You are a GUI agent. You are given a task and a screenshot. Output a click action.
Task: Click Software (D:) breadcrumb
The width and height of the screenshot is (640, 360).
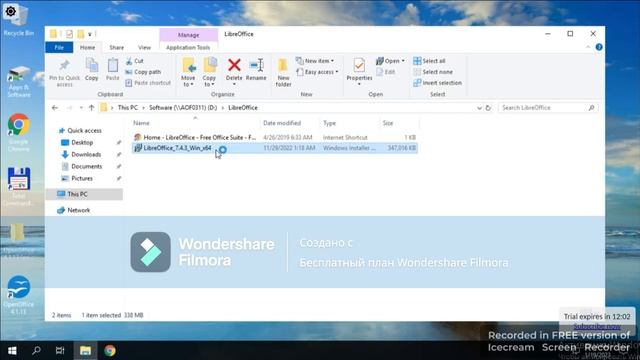click(183, 108)
